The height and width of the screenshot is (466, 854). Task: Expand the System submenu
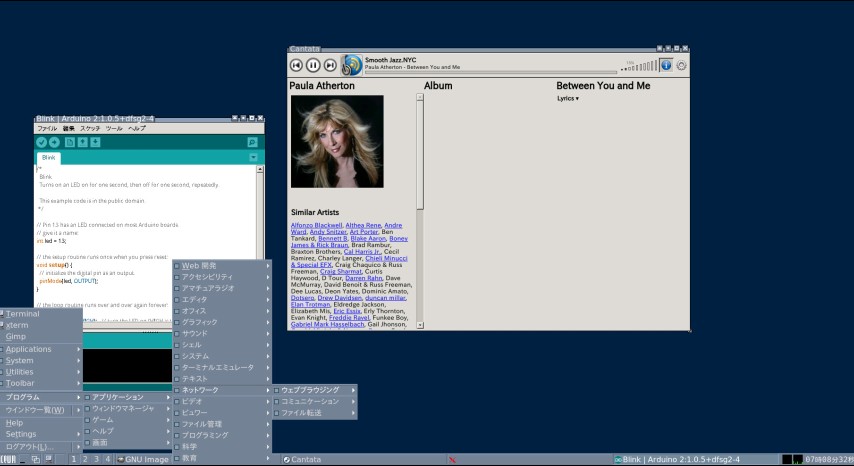tap(41, 360)
